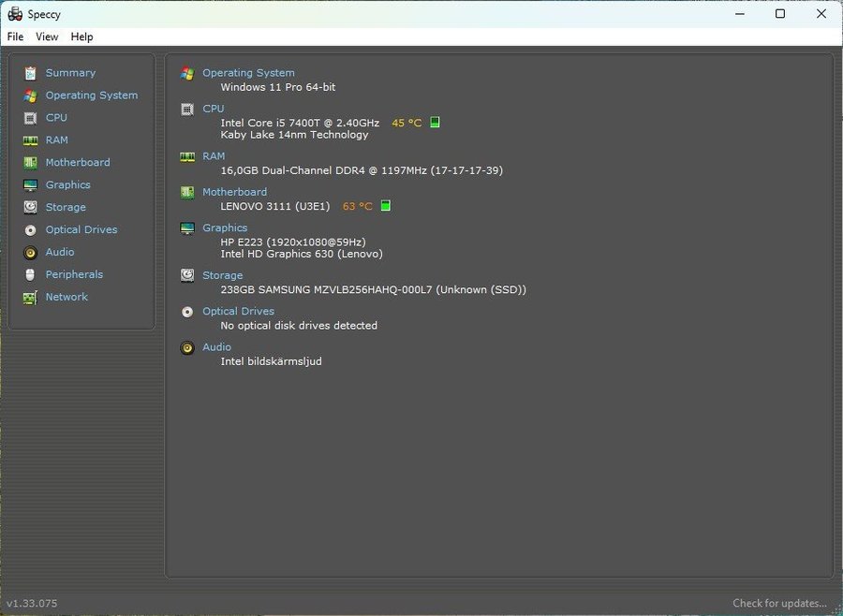Screen dimensions: 843x616
Task: Click the 63 °C motherboard temperature value
Action: tap(358, 206)
